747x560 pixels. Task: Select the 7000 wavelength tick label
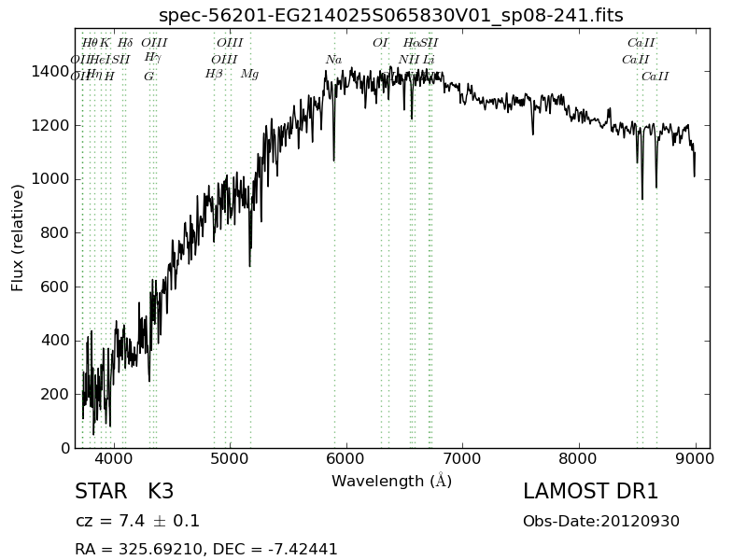[x=462, y=458]
